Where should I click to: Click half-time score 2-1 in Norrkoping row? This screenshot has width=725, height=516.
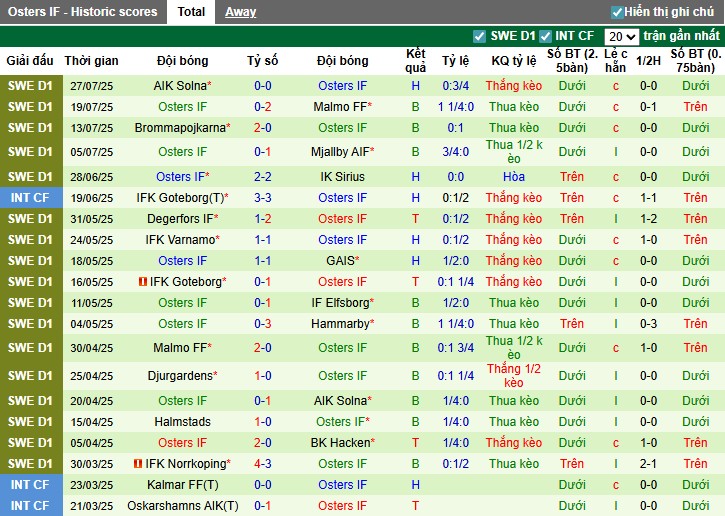pyautogui.click(x=648, y=463)
